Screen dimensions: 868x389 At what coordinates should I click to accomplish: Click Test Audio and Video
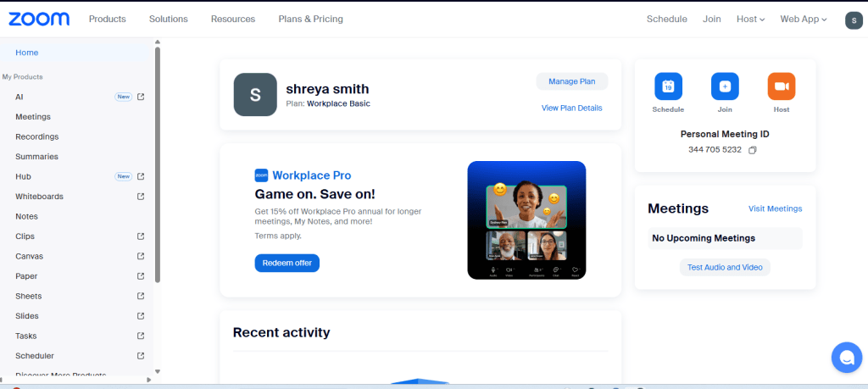pyautogui.click(x=725, y=267)
